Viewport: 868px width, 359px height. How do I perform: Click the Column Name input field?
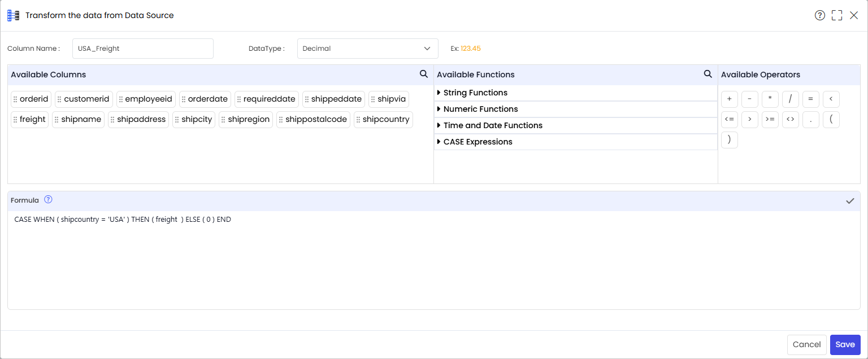pos(143,49)
